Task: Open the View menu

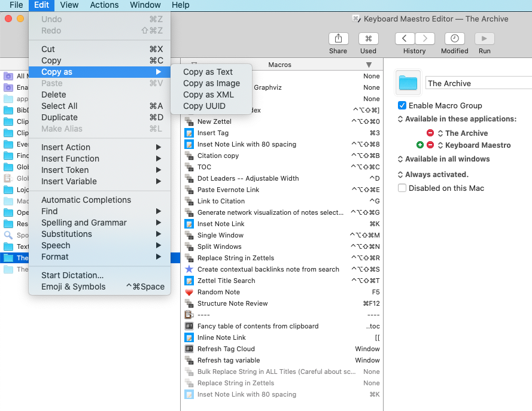Action: point(69,5)
